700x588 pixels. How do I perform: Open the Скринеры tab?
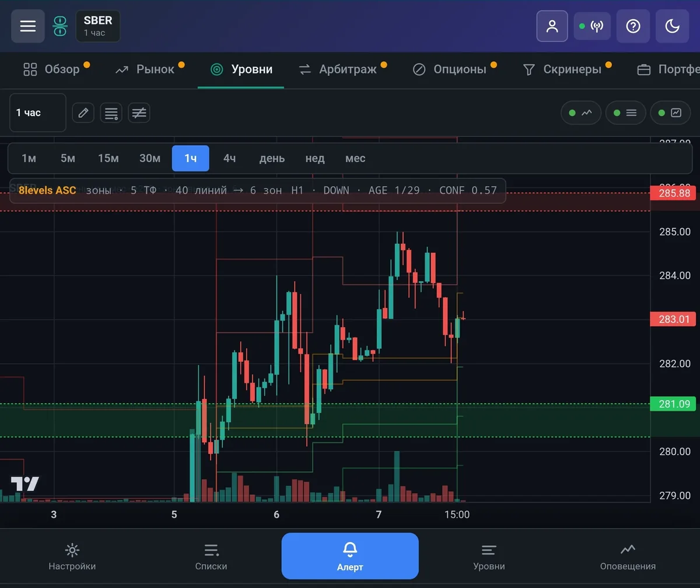click(x=566, y=69)
